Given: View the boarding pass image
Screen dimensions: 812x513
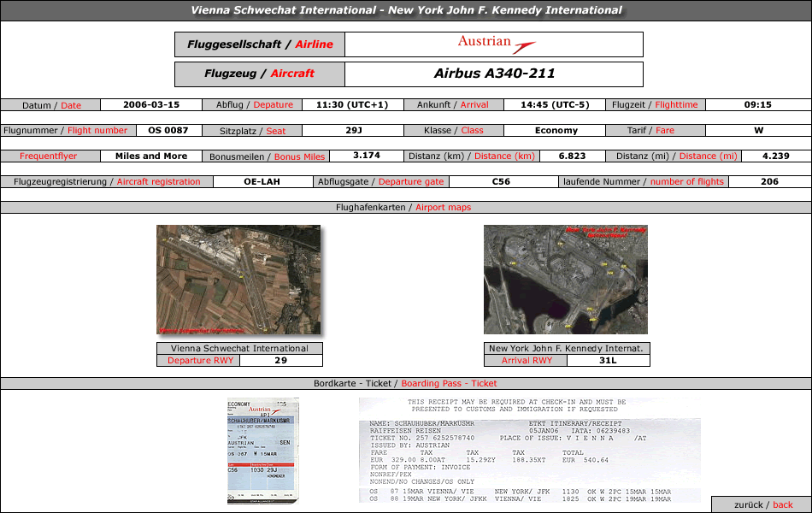Looking at the screenshot, I should pos(263,451).
